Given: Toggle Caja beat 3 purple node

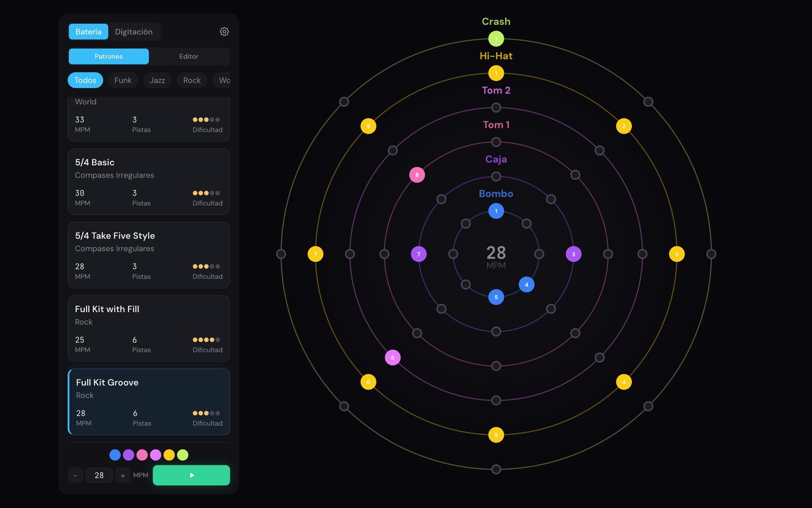Looking at the screenshot, I should (573, 254).
